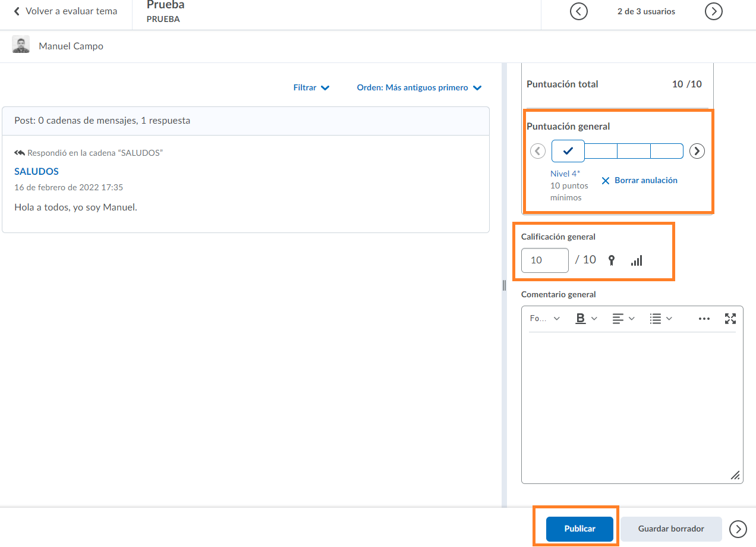This screenshot has height=547, width=756.
Task: Click the panel splitter handle
Action: point(504,285)
